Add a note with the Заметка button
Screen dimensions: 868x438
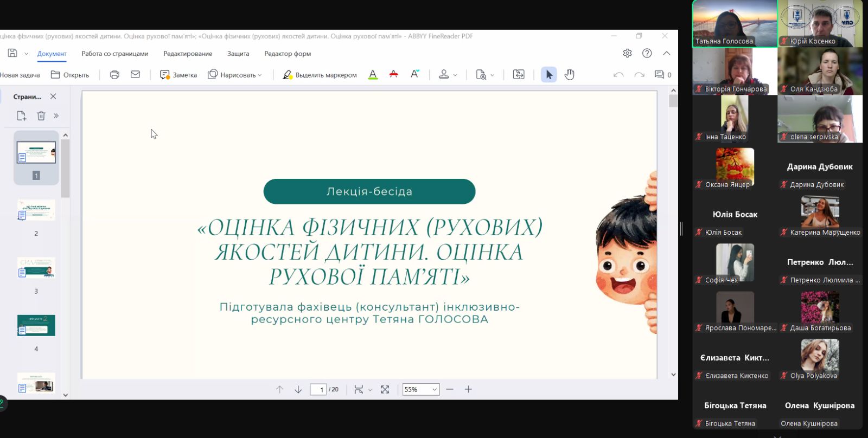point(178,75)
